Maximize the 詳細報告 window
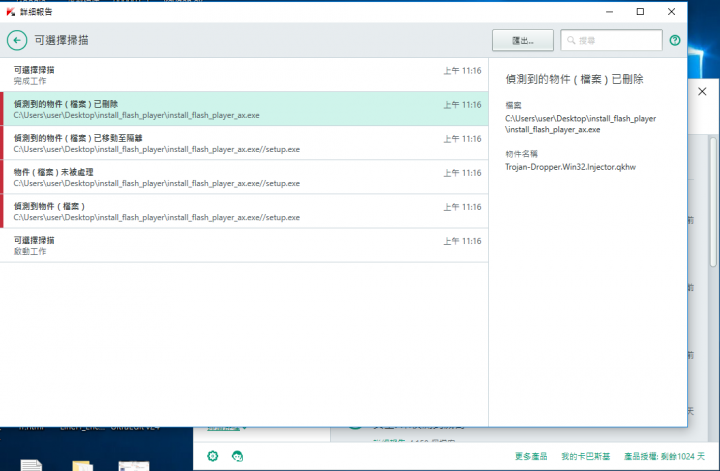The height and width of the screenshot is (471, 720). tap(640, 11)
